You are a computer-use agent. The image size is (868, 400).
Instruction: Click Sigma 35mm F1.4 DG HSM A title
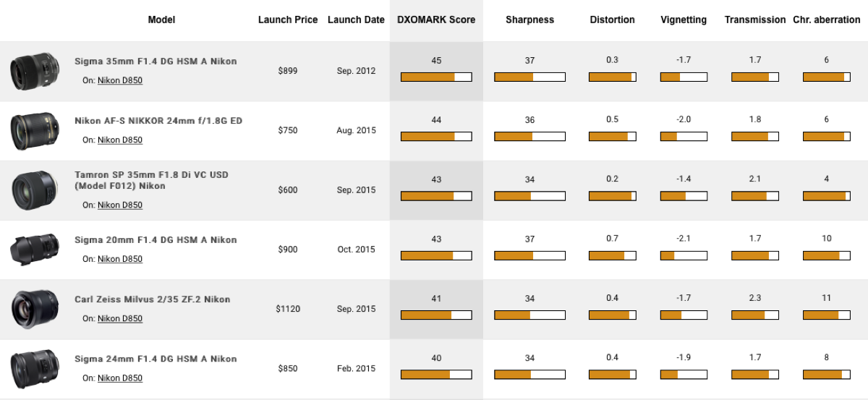click(156, 61)
